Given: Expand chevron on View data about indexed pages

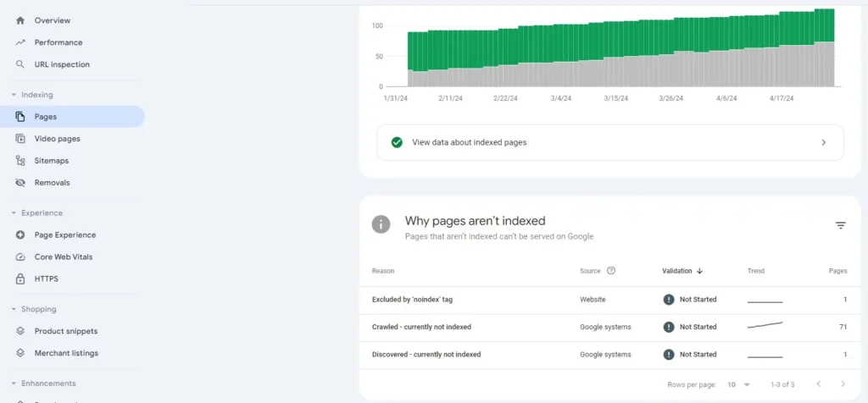Looking at the screenshot, I should [x=824, y=142].
